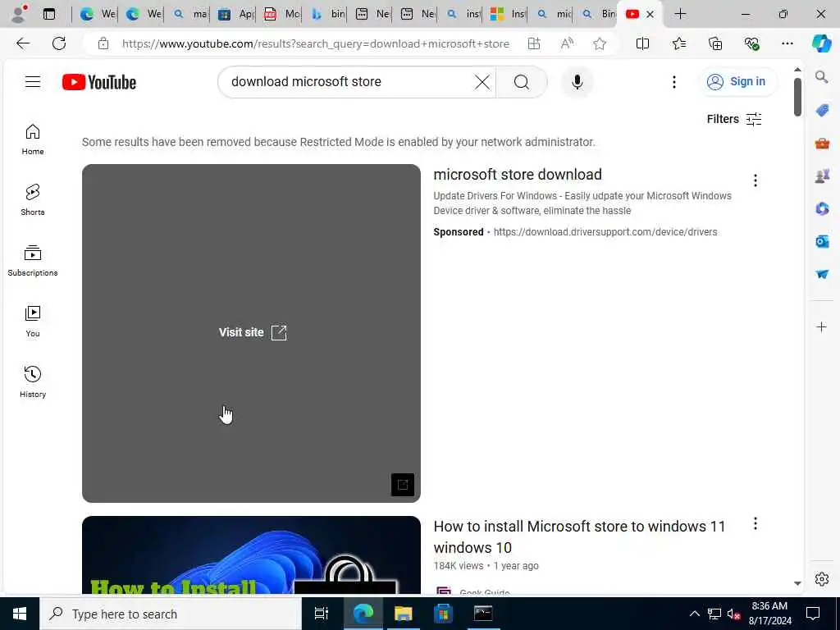View site information lock icon
840x630 pixels.
coord(103,44)
